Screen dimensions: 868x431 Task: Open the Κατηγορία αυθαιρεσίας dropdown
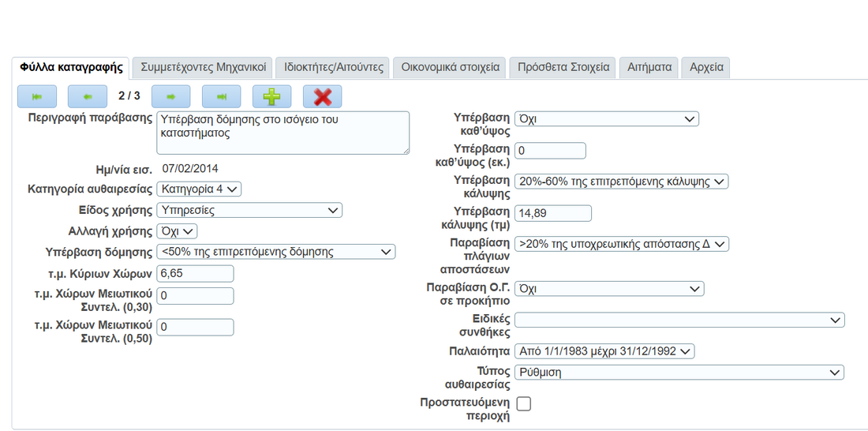pyautogui.click(x=200, y=189)
